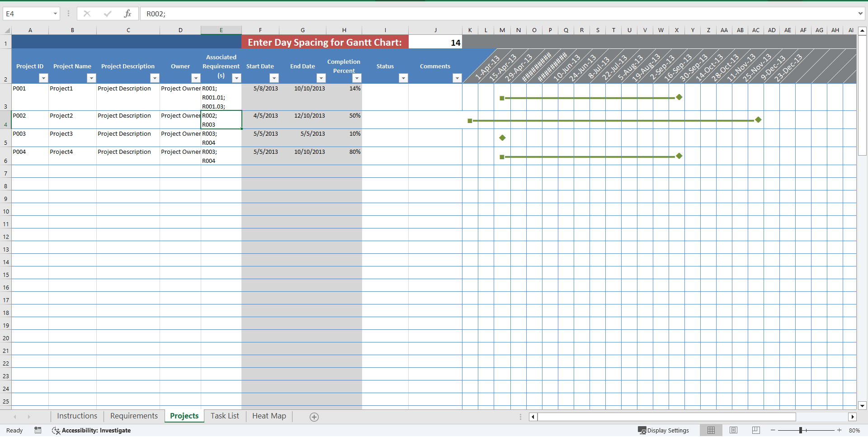The width and height of the screenshot is (868, 437).
Task: Open Page Break Preview via status bar icon
Action: 755,430
